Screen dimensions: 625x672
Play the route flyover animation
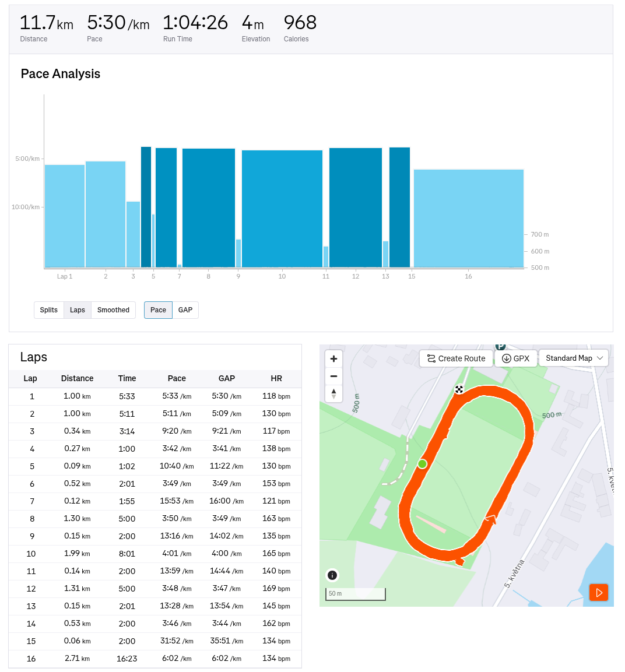click(599, 593)
